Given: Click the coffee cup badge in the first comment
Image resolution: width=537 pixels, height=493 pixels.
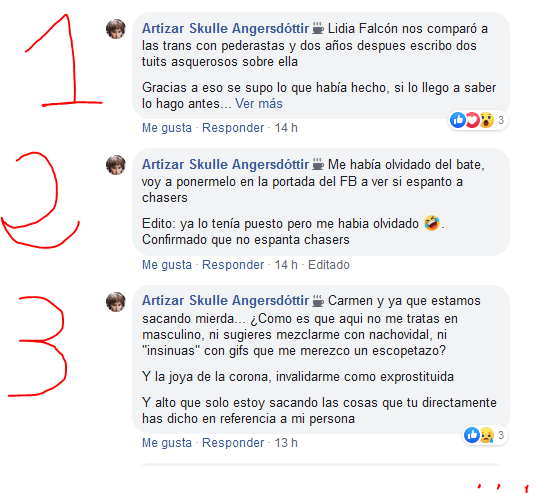Looking at the screenshot, I should (x=318, y=28).
